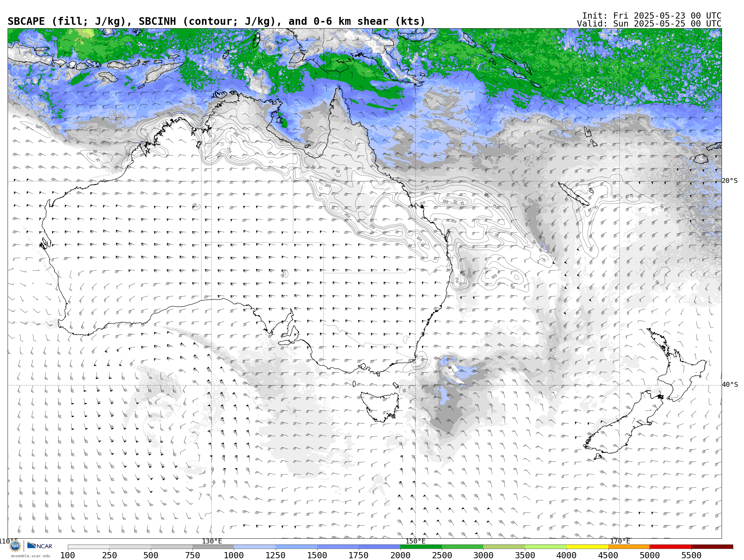
Task: Pick the medium green segment from 2500 to 3000
Action: pyautogui.click(x=463, y=547)
